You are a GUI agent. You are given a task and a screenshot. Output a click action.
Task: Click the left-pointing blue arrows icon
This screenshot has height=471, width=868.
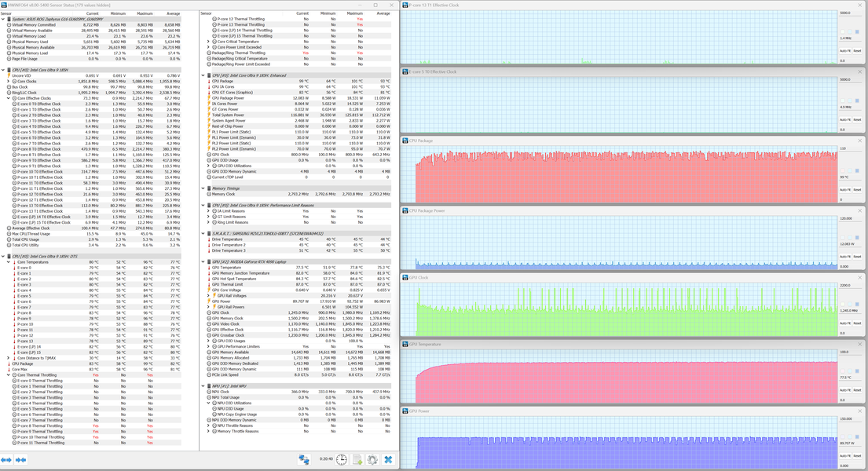6,459
